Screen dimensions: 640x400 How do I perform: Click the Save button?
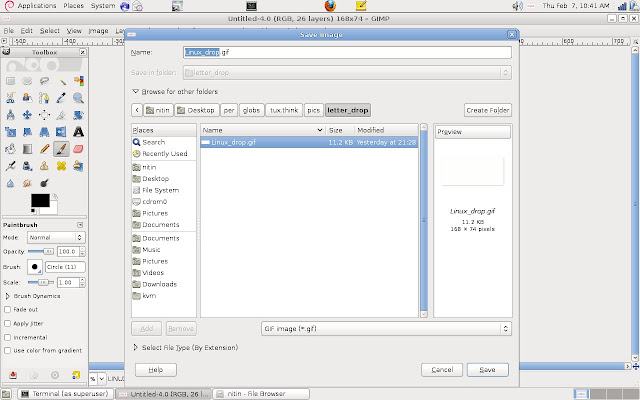coord(488,369)
